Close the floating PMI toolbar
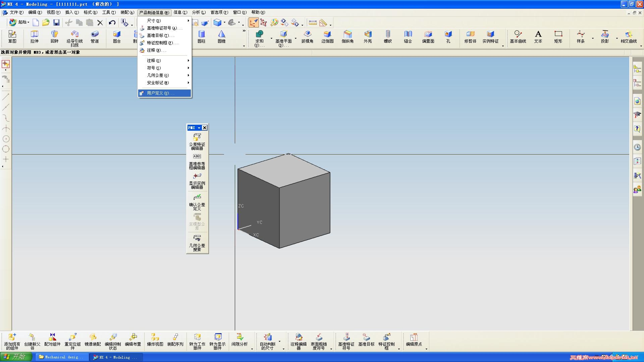This screenshot has width=644, height=362. click(x=205, y=128)
